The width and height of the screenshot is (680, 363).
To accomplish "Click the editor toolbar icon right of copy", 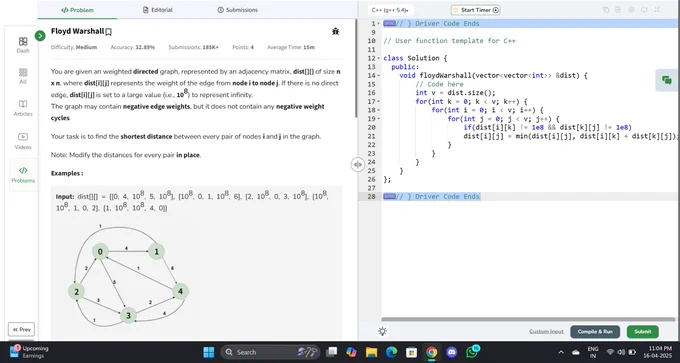I will [x=618, y=10].
